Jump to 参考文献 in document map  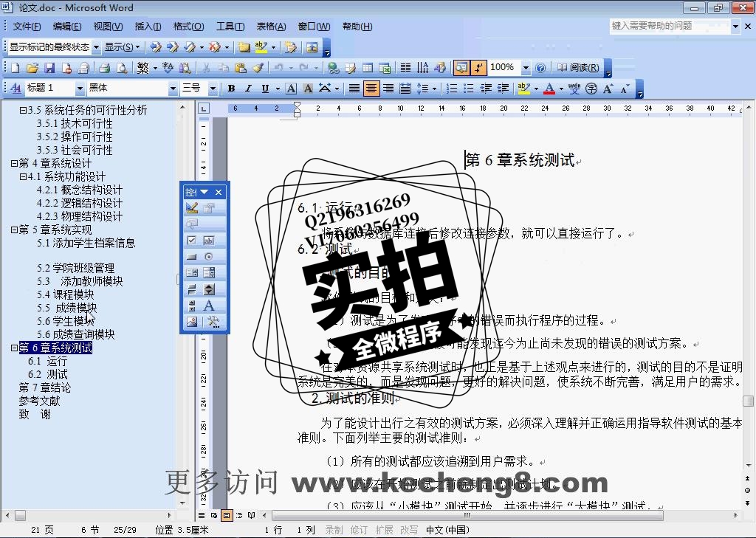pos(40,401)
